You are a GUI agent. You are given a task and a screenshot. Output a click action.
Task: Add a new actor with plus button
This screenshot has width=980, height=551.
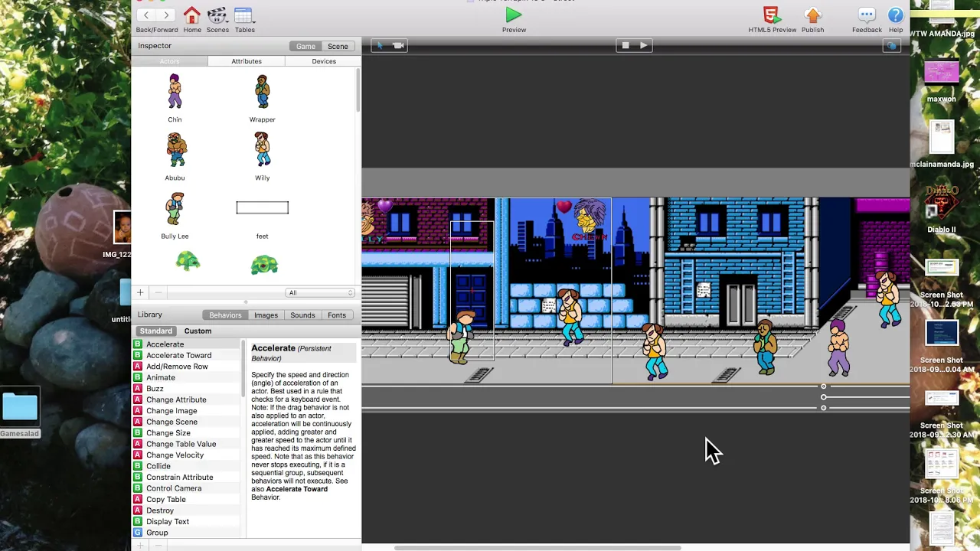140,292
